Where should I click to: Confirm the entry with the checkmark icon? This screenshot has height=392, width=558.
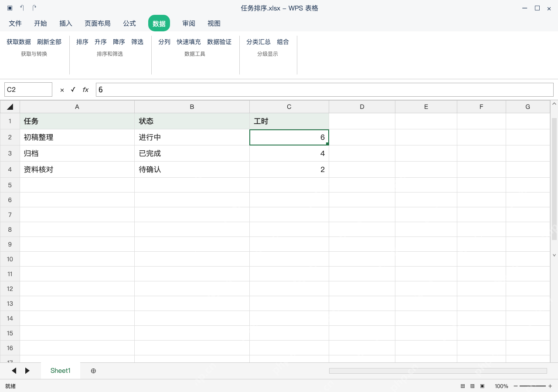pos(73,90)
